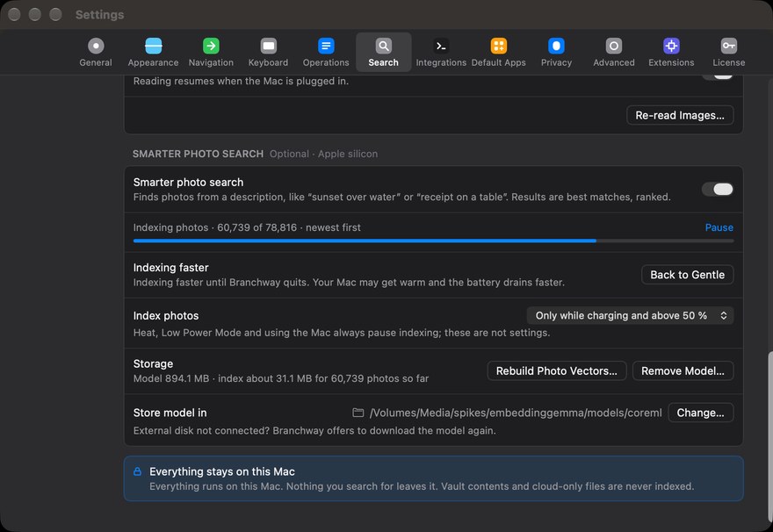The height and width of the screenshot is (532, 773).
Task: Switch to the Navigation tab label
Action: tap(211, 62)
